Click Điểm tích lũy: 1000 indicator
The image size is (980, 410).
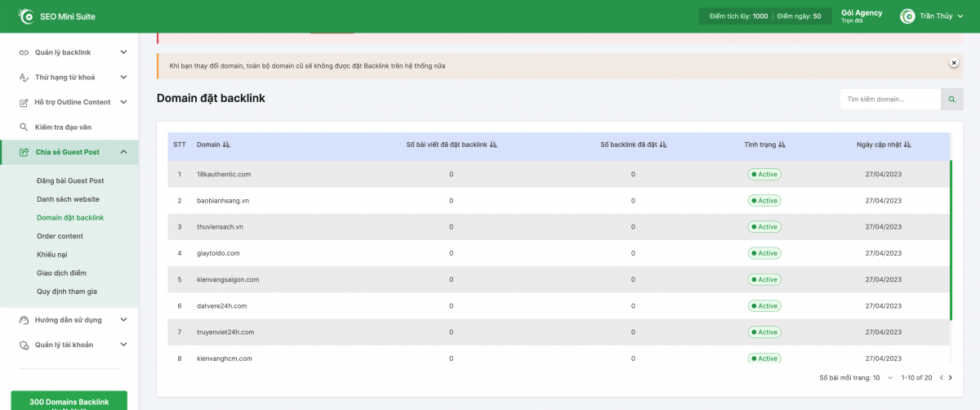pyautogui.click(x=738, y=16)
